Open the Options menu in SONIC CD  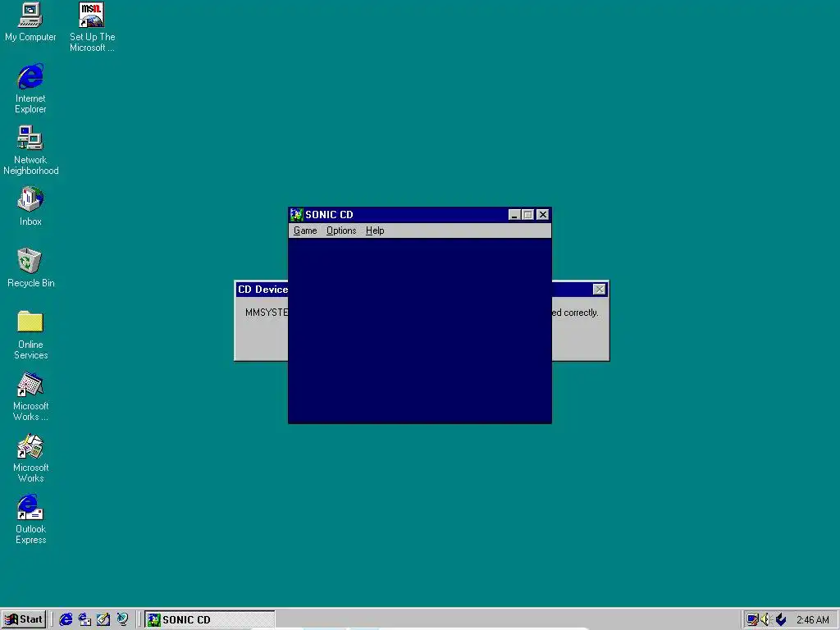tap(341, 231)
